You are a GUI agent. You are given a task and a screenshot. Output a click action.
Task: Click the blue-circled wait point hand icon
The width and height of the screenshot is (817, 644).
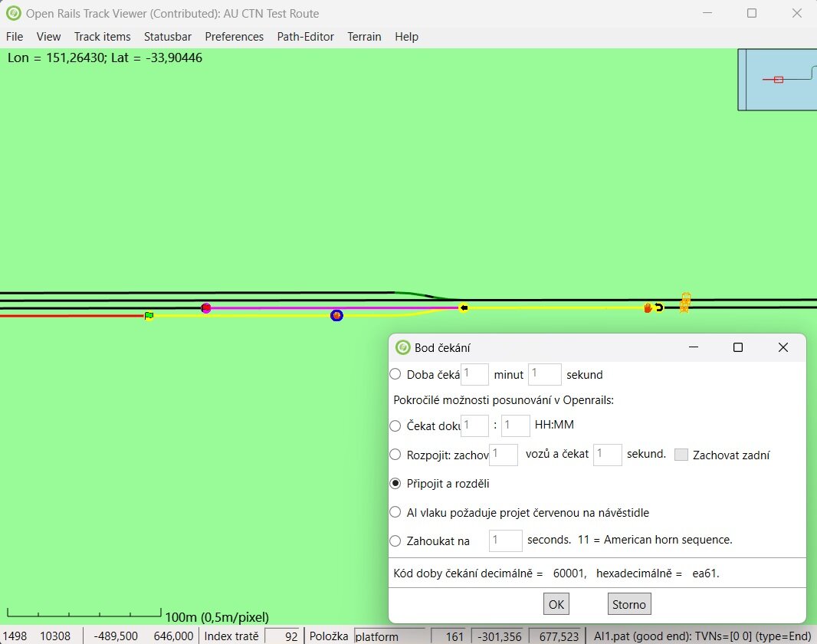(x=336, y=315)
